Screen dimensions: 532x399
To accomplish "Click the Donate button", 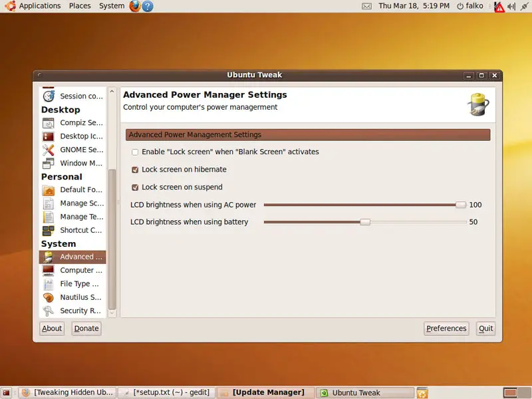I will (86, 329).
